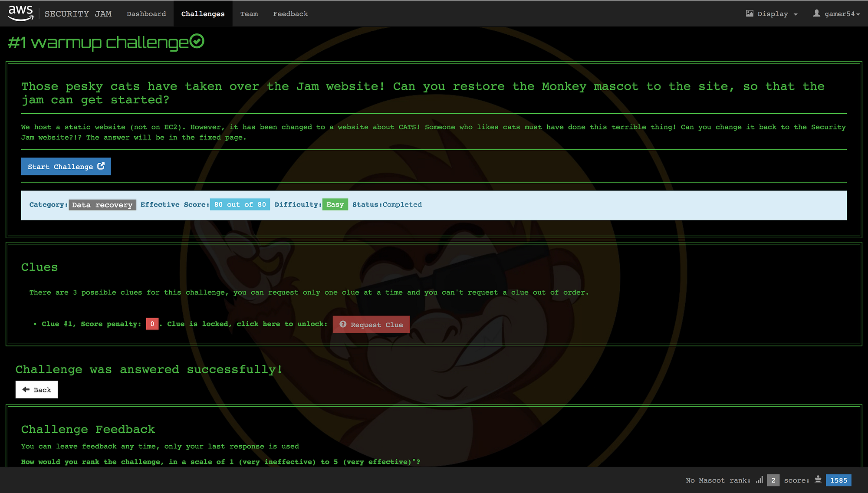
Task: Click the score podium icon
Action: click(818, 480)
